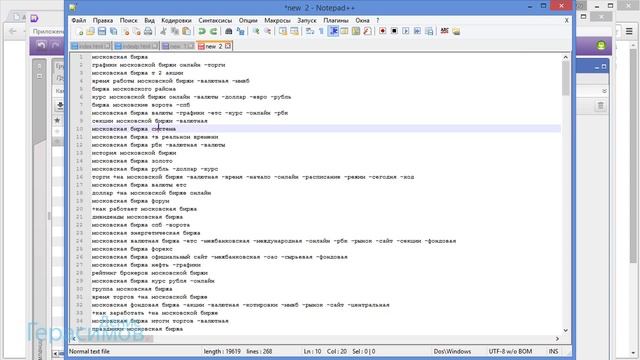Click the vertical scrollbar down arrow

pos(565,330)
